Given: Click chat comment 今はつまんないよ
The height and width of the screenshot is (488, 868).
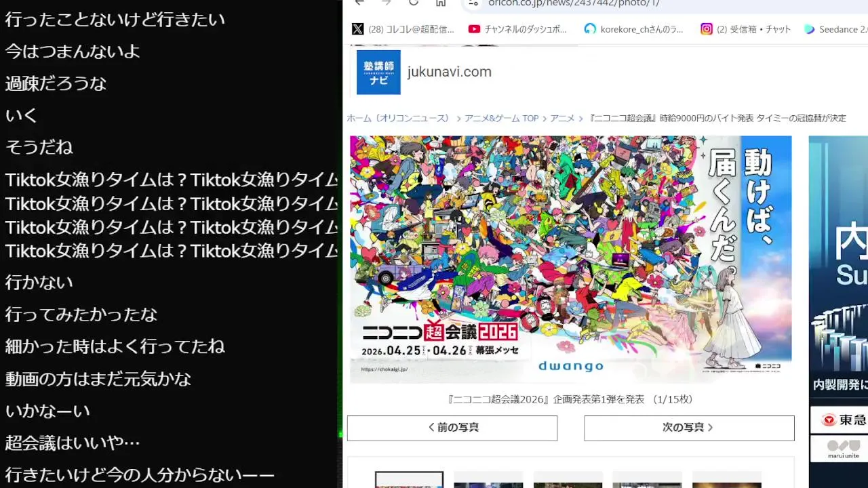Looking at the screenshot, I should pos(73,51).
